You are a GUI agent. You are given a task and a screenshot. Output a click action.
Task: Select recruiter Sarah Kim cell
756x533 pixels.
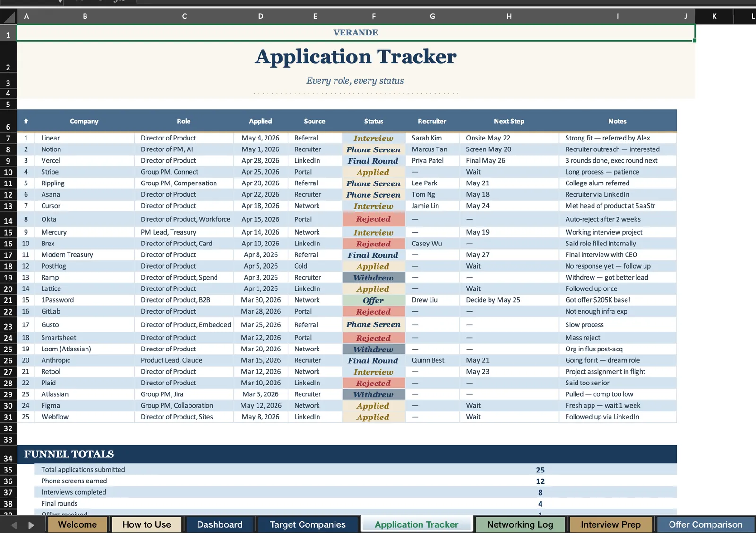pyautogui.click(x=432, y=138)
